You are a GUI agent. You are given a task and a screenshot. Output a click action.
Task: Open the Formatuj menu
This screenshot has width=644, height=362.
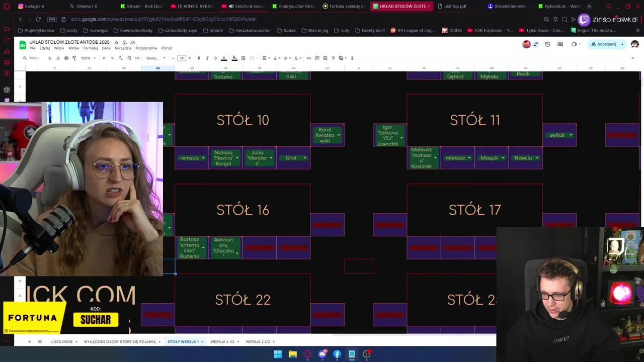[91, 48]
